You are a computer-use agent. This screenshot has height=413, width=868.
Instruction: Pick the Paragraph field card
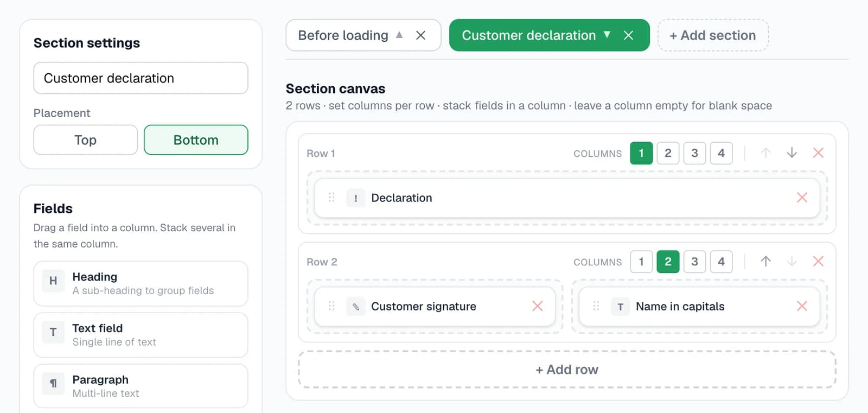point(141,386)
